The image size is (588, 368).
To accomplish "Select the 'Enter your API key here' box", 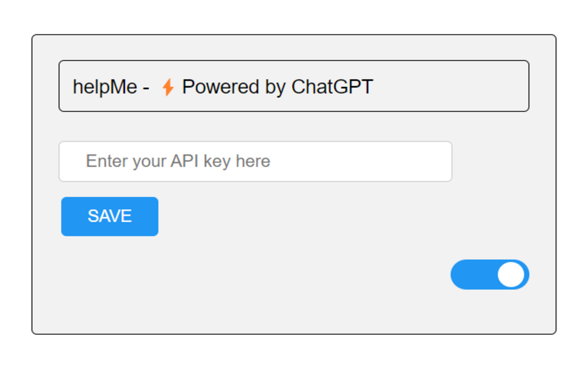I will pyautogui.click(x=255, y=161).
